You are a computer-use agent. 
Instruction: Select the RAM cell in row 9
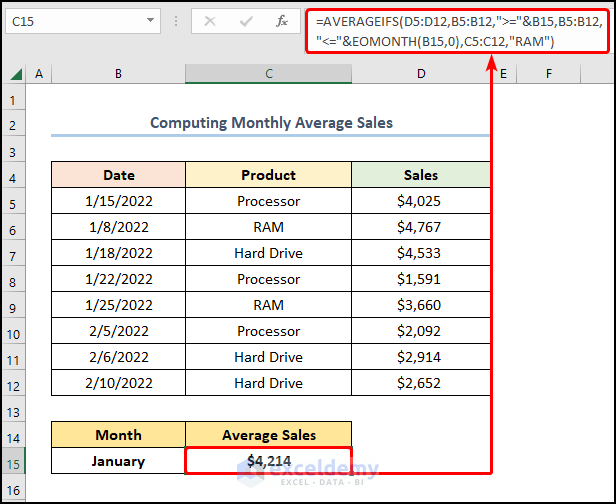(268, 304)
